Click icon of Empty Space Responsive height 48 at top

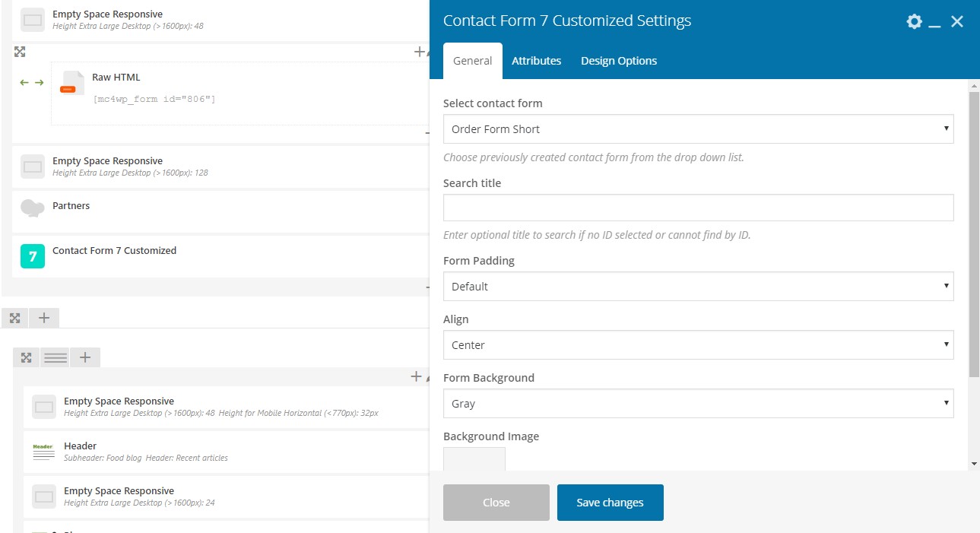33,20
